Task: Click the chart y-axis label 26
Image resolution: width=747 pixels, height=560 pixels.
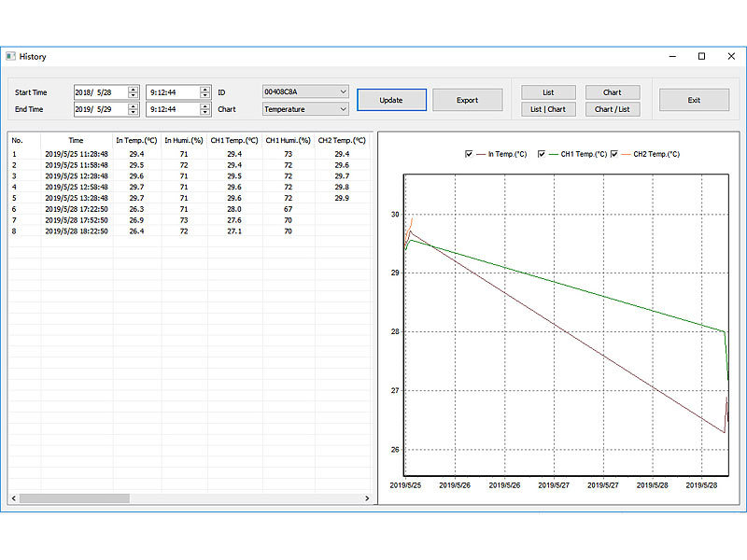Action: pyautogui.click(x=395, y=450)
